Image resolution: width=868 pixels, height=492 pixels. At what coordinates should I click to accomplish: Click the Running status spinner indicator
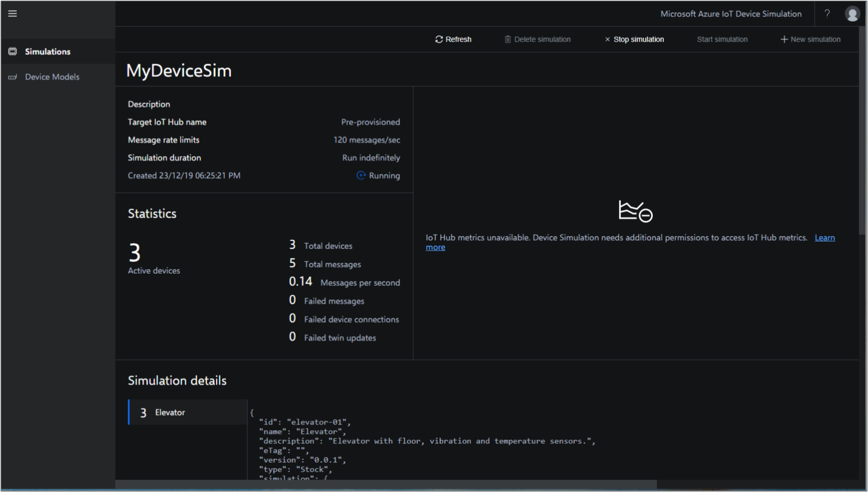(361, 175)
